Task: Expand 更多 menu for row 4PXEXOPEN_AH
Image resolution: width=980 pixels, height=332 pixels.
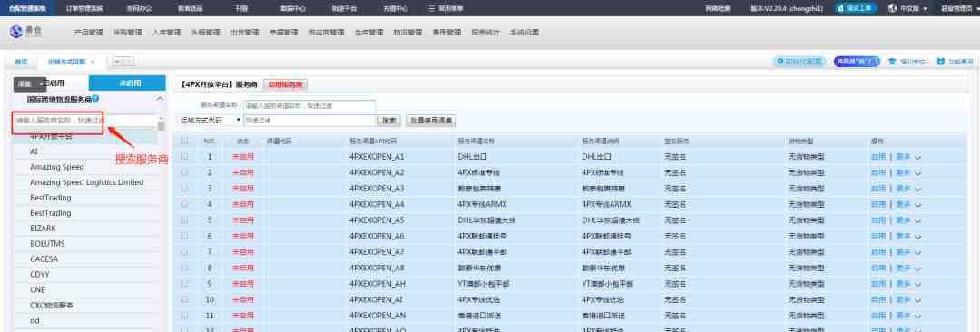Action: point(909,284)
